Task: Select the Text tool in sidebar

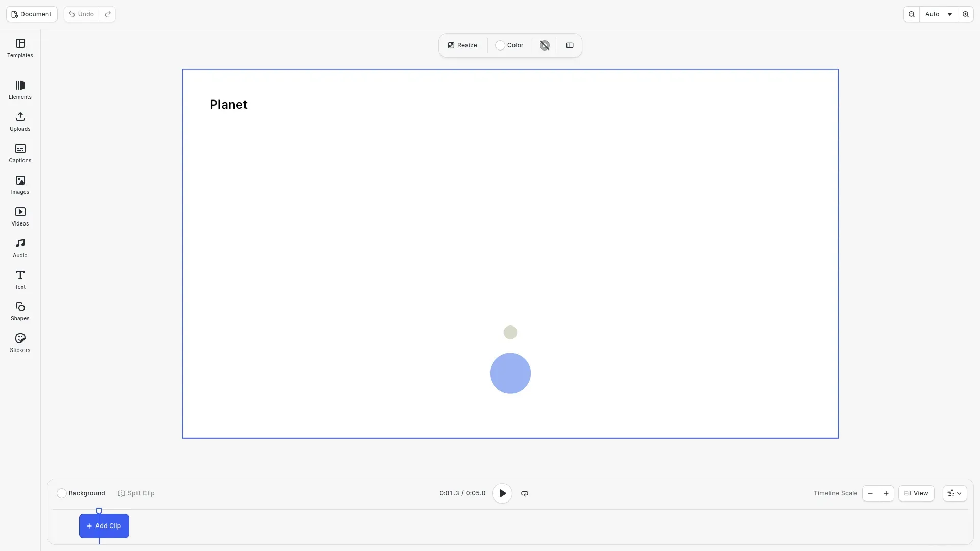Action: 20,280
